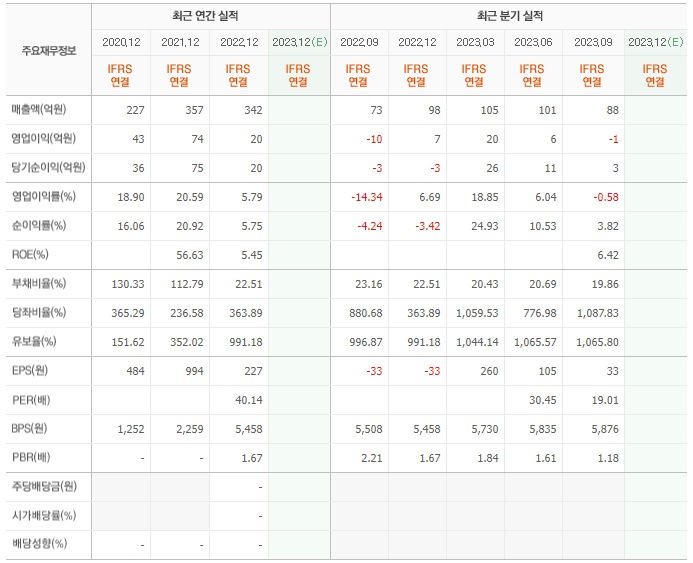
Task: Click the 2020.12 annual column header
Action: [x=121, y=42]
